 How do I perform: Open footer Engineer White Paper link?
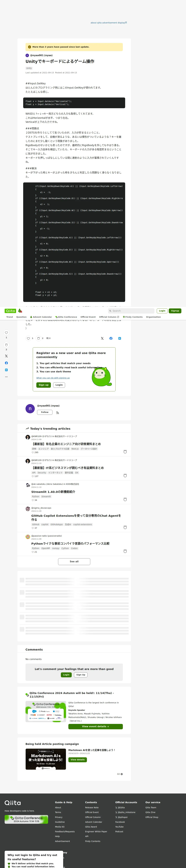click(96, 832)
